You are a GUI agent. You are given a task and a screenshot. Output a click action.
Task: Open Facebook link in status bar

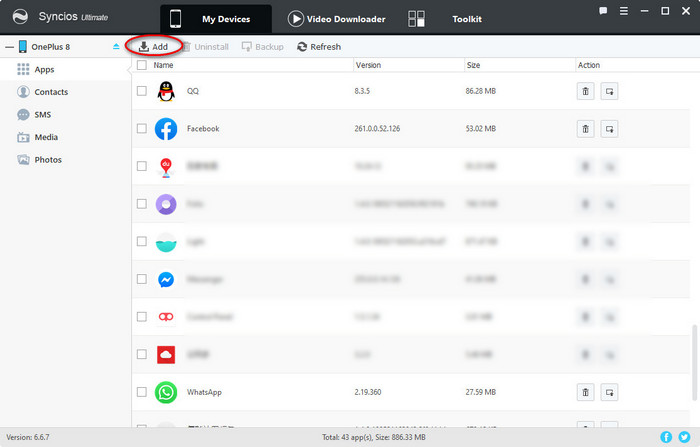pyautogui.click(x=666, y=437)
